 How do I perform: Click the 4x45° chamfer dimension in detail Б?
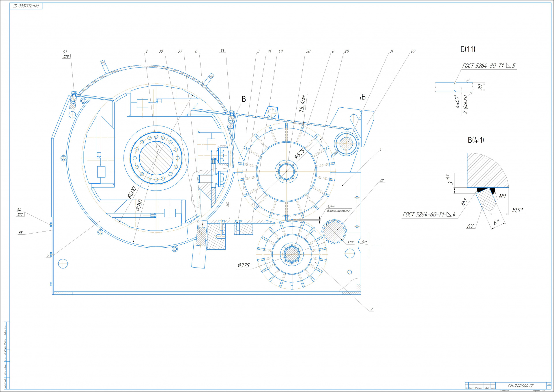pos(458,102)
